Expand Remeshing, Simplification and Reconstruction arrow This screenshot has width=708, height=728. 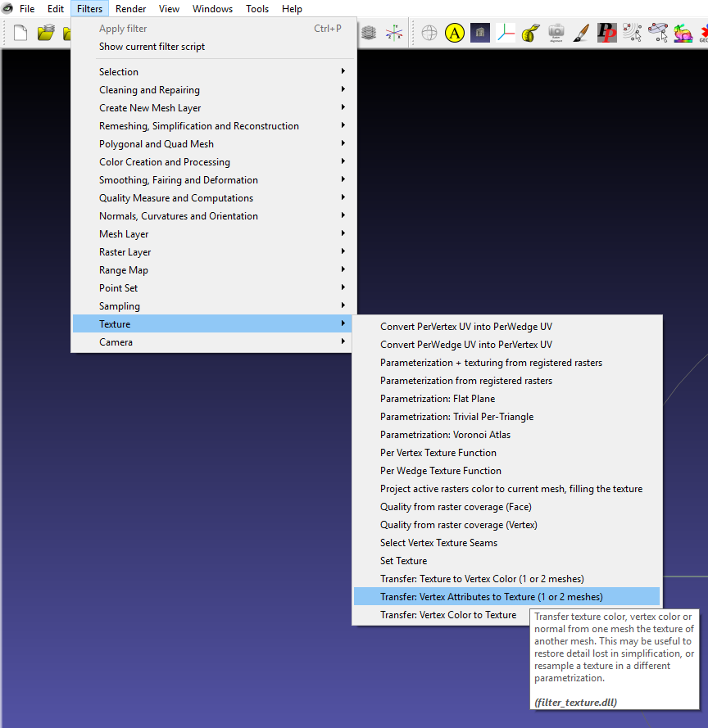(x=343, y=125)
